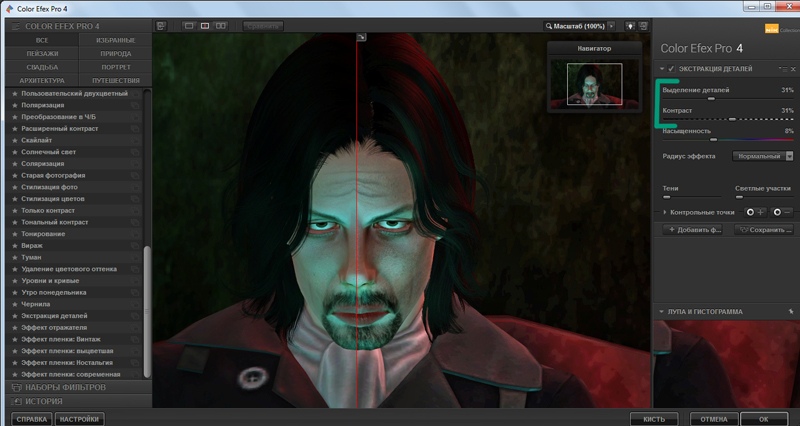Expand the История section
Image resolution: width=800 pixels, height=426 pixels.
click(x=79, y=402)
